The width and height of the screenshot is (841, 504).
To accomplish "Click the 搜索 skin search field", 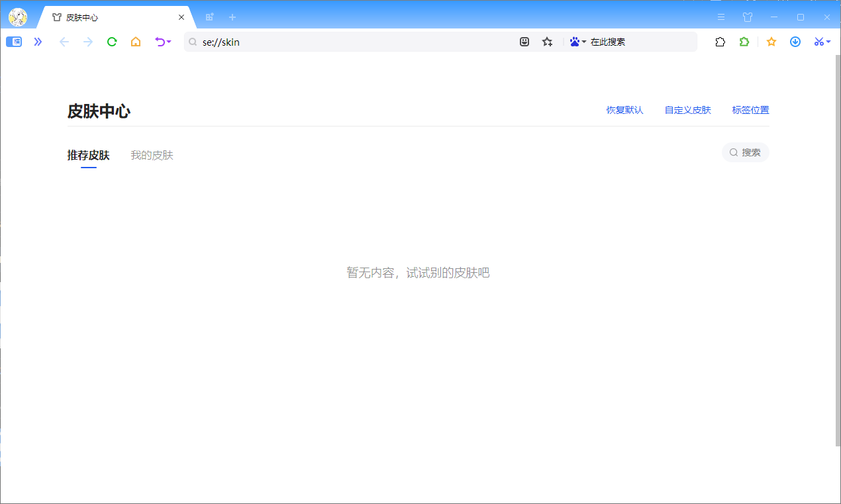I will click(x=746, y=152).
